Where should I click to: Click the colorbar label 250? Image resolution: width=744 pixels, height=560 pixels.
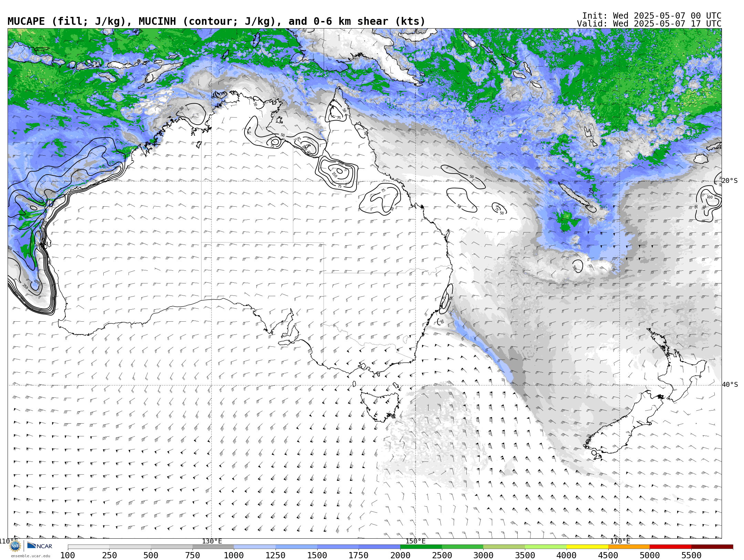tap(110, 555)
